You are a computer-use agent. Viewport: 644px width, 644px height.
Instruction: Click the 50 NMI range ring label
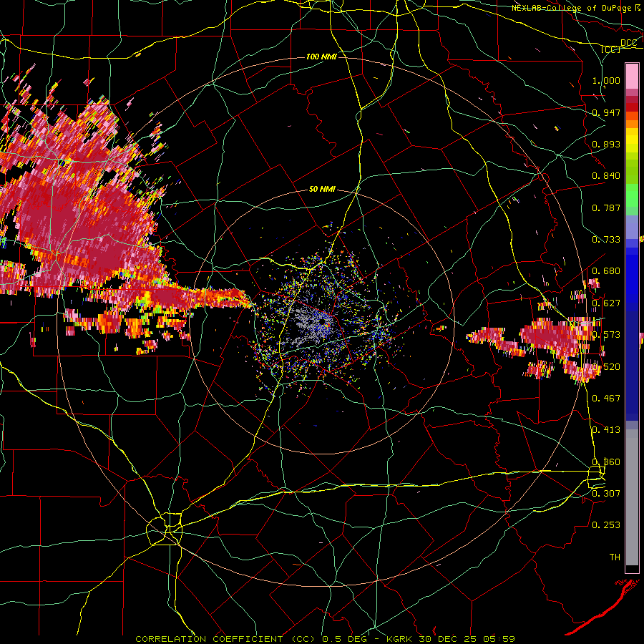(322, 190)
